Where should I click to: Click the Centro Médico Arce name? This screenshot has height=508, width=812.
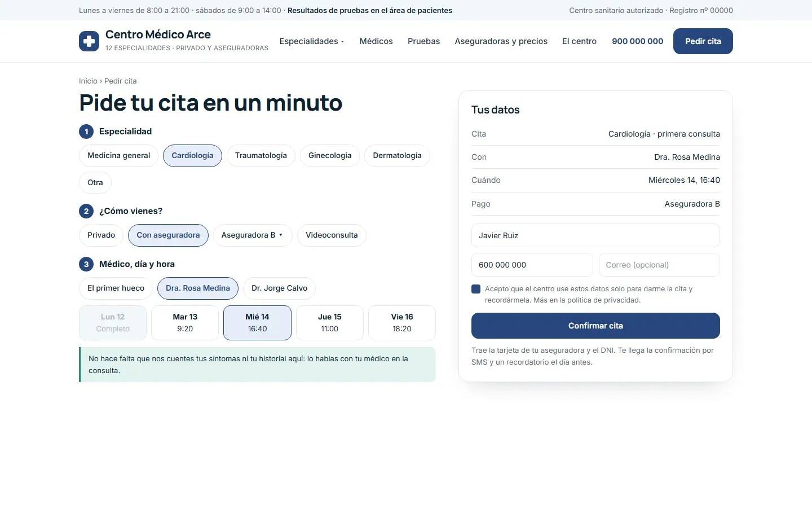click(158, 34)
